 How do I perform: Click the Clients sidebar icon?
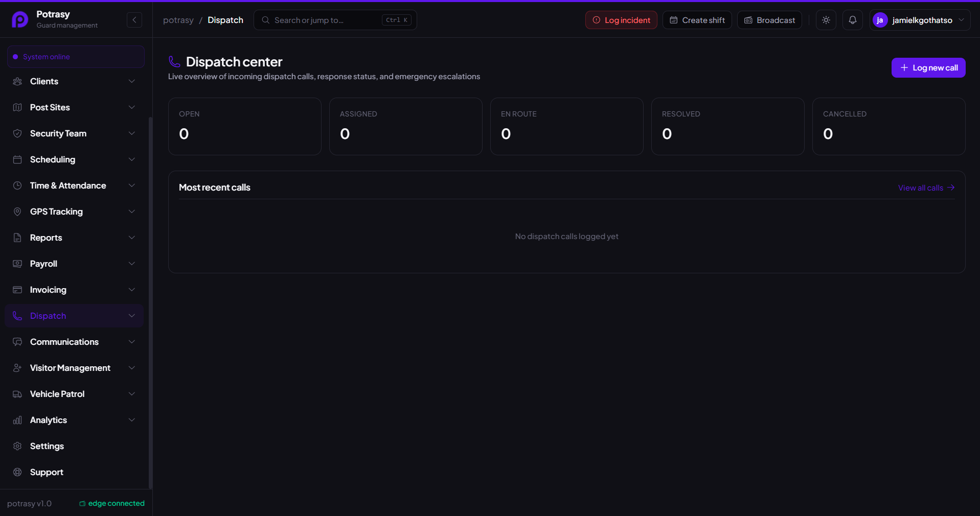tap(17, 81)
